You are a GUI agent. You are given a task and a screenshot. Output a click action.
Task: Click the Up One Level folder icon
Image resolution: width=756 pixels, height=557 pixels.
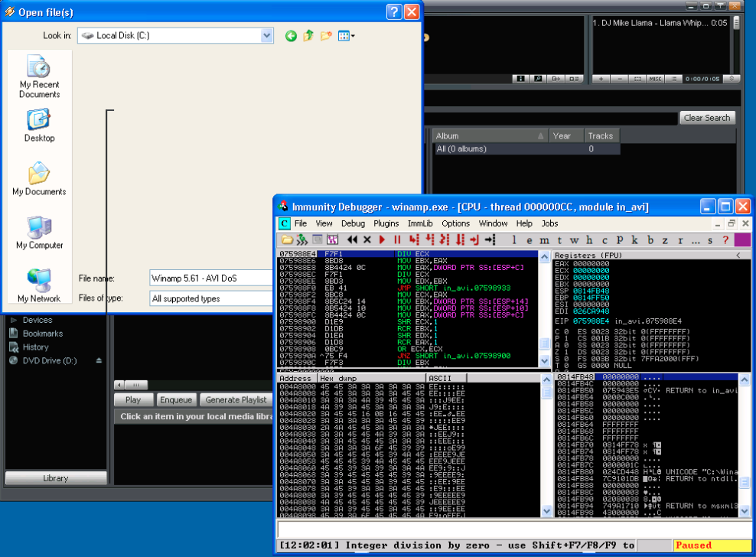tap(308, 36)
